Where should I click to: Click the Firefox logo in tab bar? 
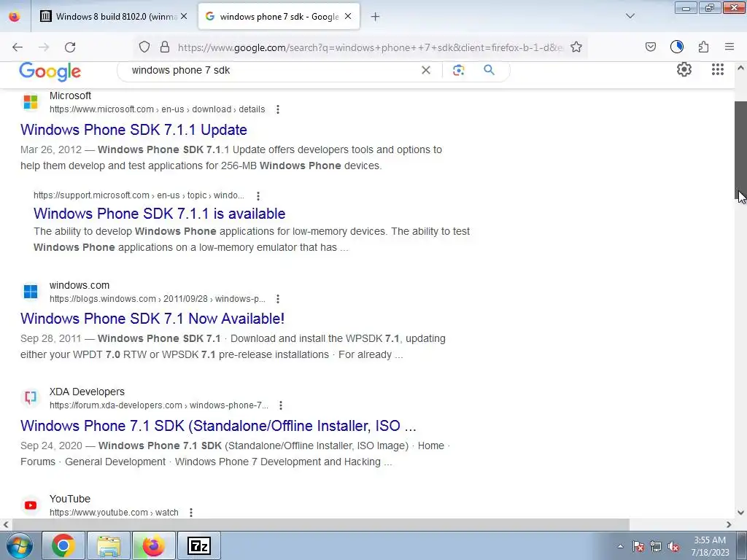(15, 17)
